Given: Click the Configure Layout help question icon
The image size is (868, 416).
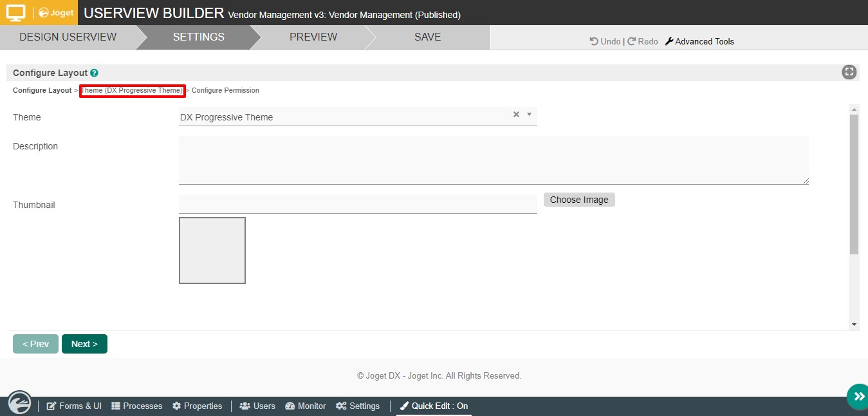Looking at the screenshot, I should (x=95, y=73).
